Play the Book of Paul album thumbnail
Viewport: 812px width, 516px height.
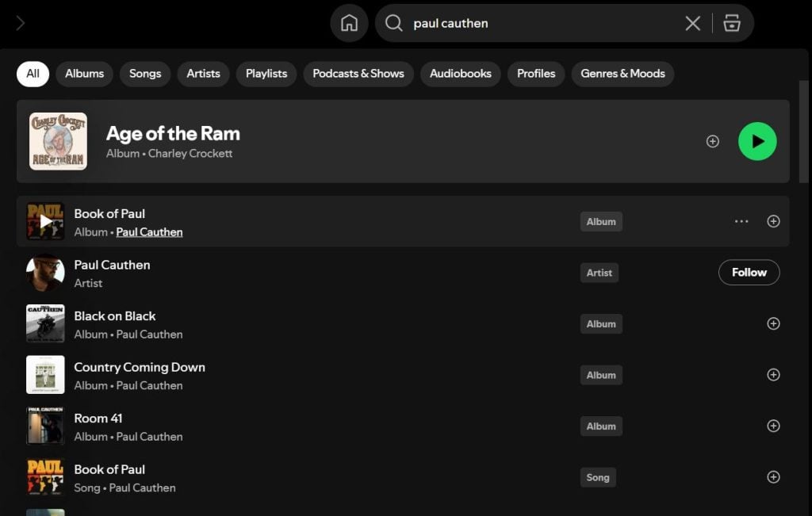[x=45, y=221]
